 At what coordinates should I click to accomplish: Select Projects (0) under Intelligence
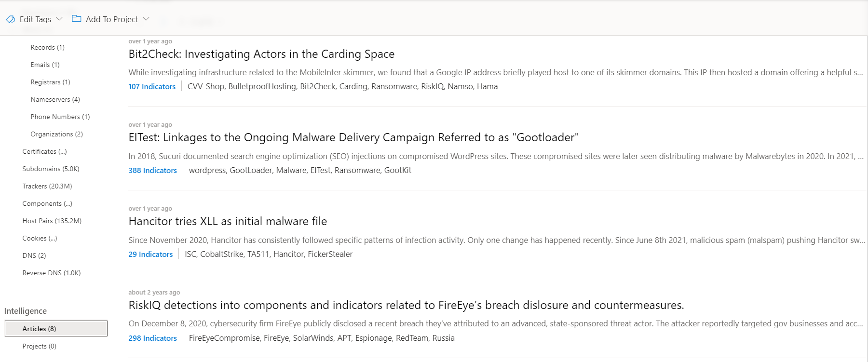coord(39,346)
